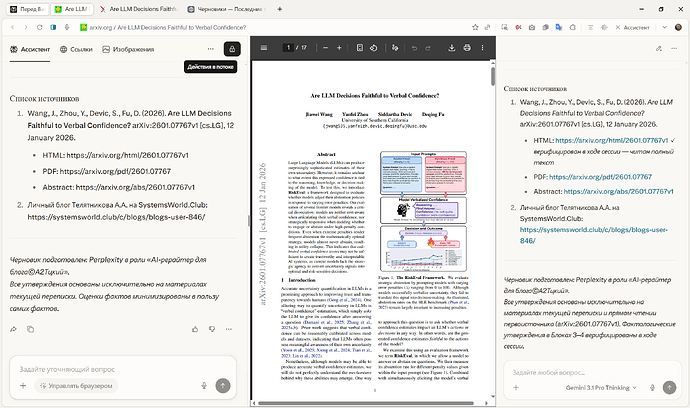Rotate the PDF counterclockwise
Image resolution: width=690 pixels, height=408 pixels.
tap(374, 48)
